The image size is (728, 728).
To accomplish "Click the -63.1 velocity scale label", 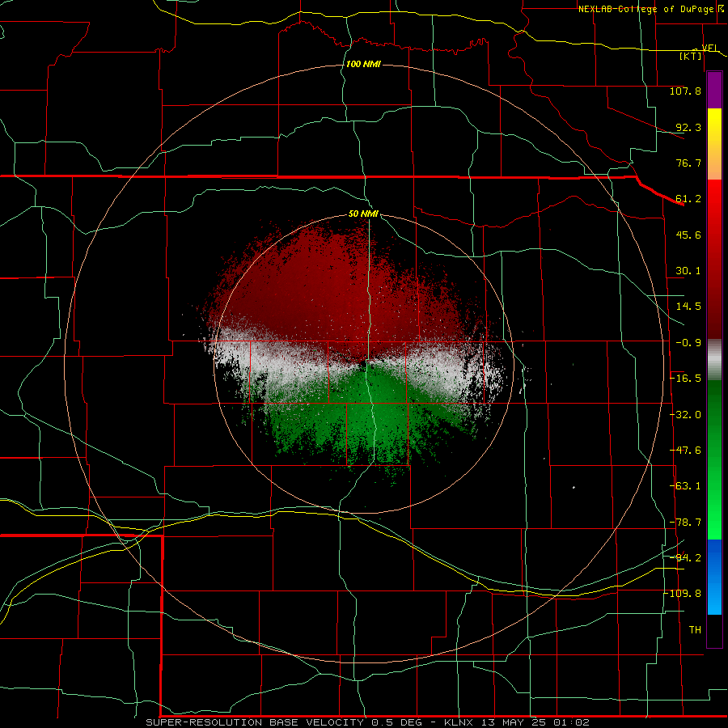I will click(x=685, y=486).
